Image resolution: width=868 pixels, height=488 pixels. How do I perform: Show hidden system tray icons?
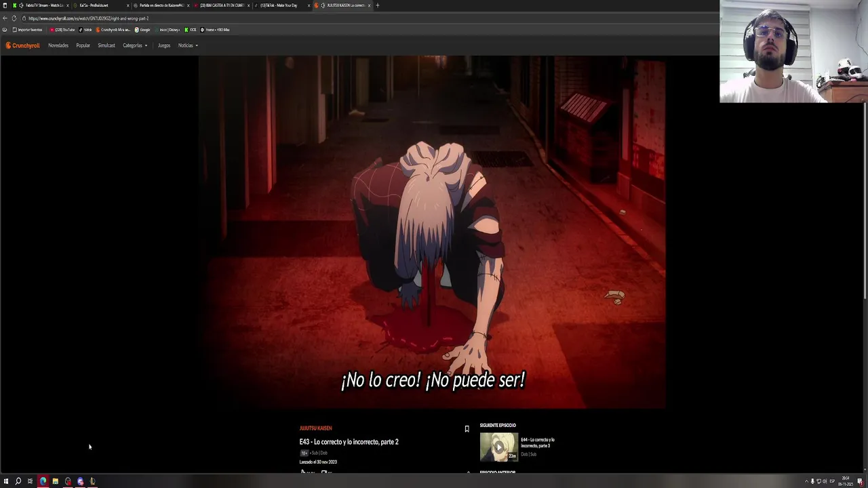(x=806, y=481)
